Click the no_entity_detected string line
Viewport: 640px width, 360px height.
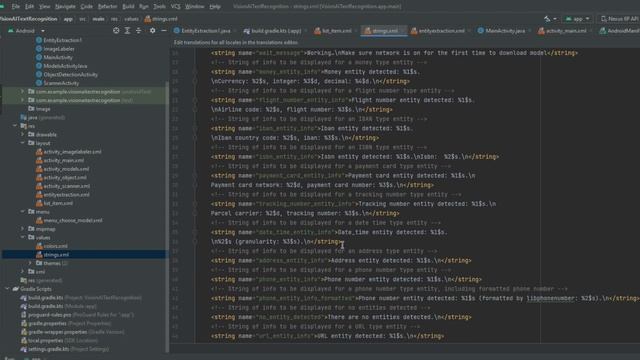pos(341,317)
